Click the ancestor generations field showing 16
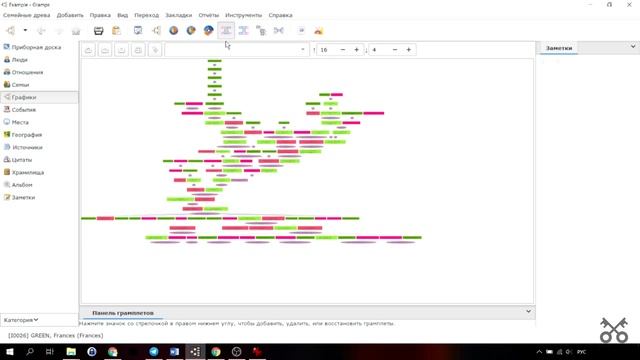640x360 pixels. (327, 50)
